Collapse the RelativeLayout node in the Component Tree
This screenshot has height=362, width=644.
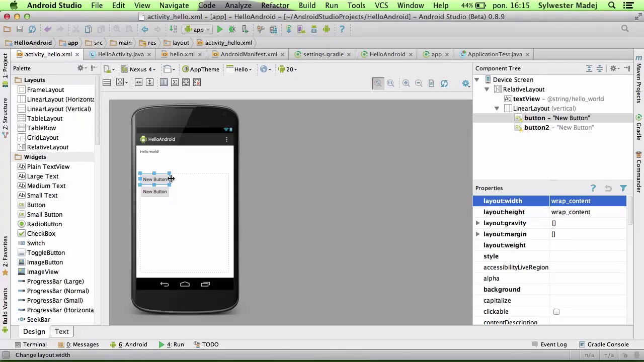(487, 89)
